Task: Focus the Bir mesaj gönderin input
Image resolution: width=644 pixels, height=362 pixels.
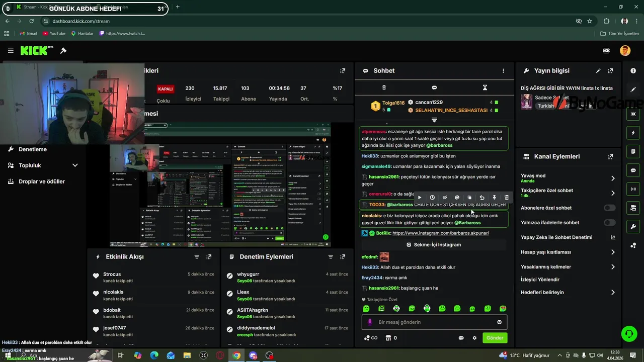Action: pyautogui.click(x=435, y=322)
